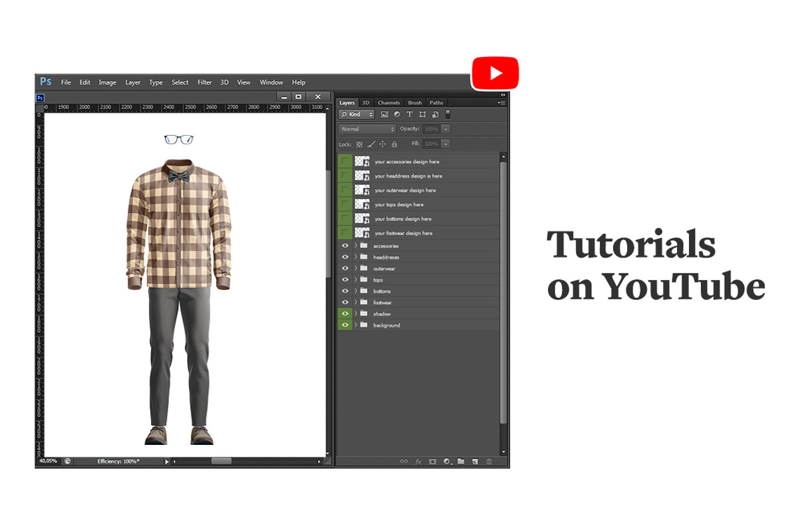
Task: Click the document Ps icon in title bar
Action: (39, 97)
